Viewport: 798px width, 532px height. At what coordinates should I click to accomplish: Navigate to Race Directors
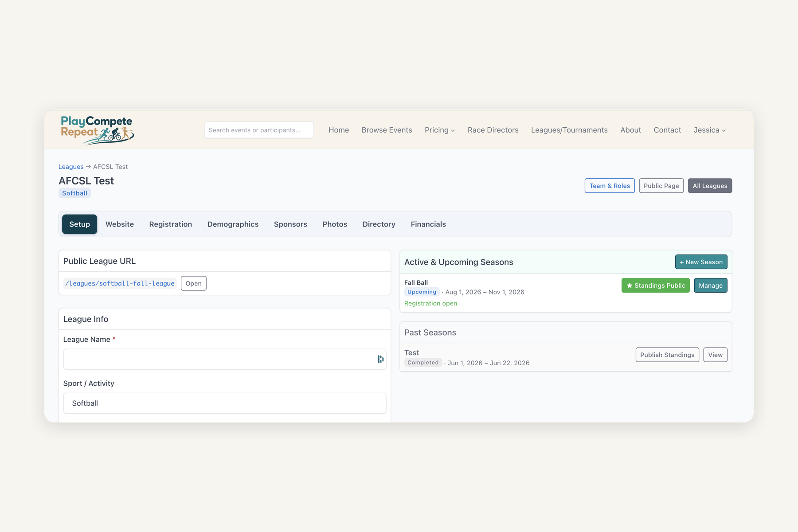tap(493, 130)
